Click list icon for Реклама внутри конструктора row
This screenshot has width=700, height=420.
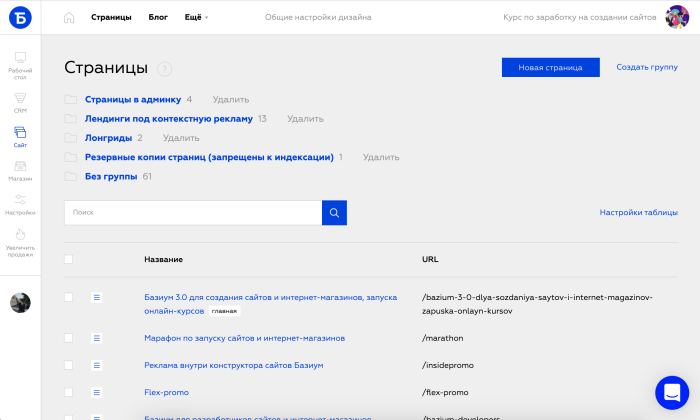coord(96,365)
